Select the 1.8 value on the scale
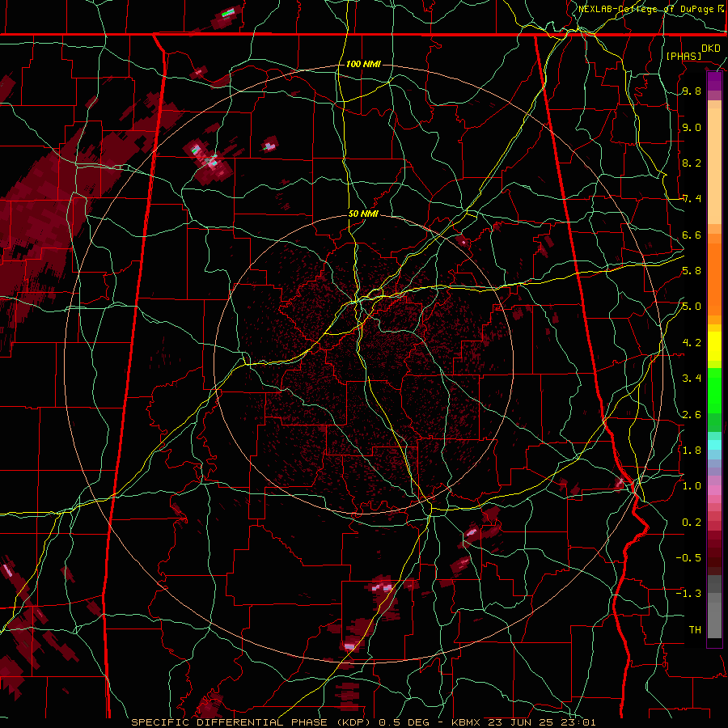This screenshot has width=728, height=728. point(692,450)
